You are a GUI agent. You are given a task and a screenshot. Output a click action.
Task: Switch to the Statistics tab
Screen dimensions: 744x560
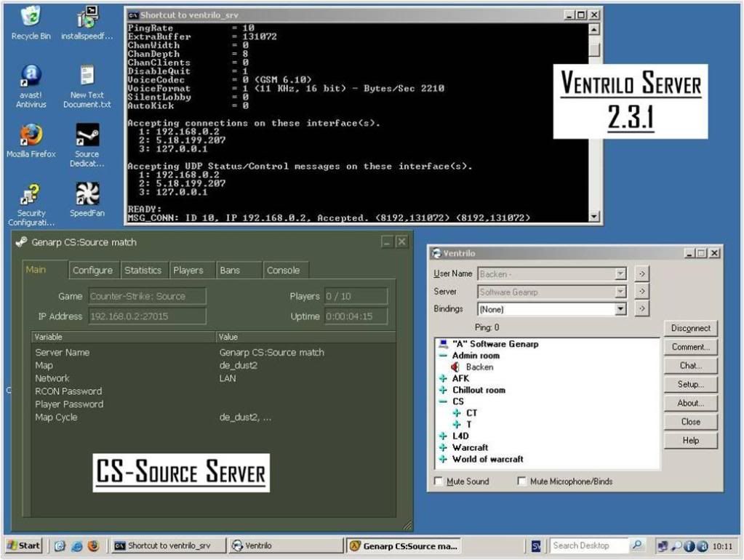click(143, 270)
